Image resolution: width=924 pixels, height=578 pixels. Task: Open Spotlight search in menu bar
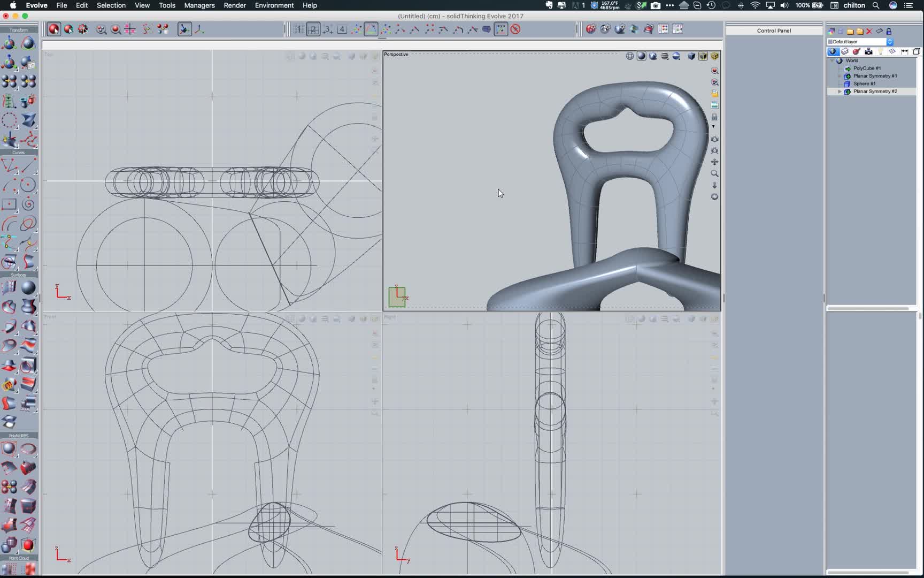(876, 5)
